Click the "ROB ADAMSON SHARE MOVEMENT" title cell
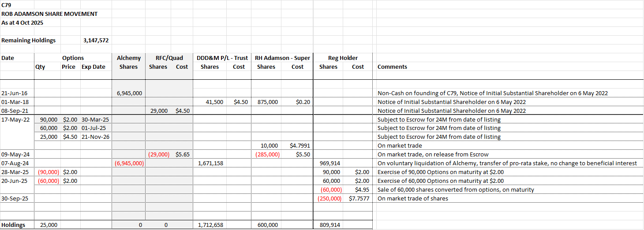 (x=49, y=14)
